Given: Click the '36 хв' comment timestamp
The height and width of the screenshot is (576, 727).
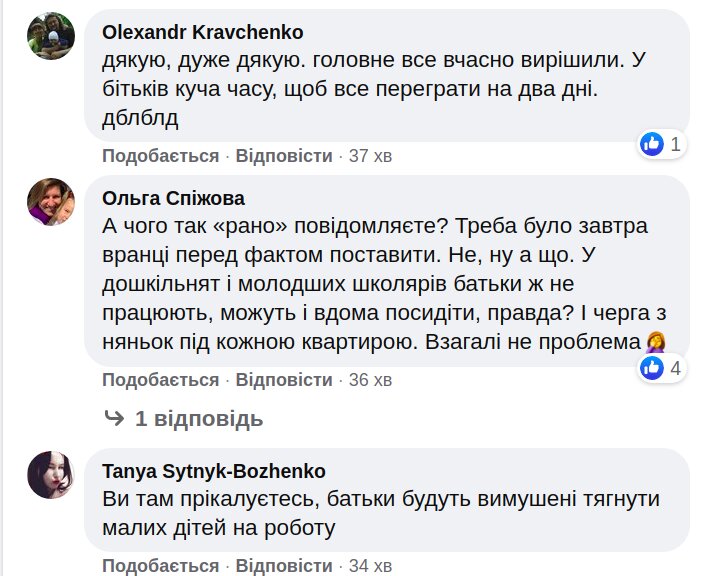Looking at the screenshot, I should tap(370, 380).
